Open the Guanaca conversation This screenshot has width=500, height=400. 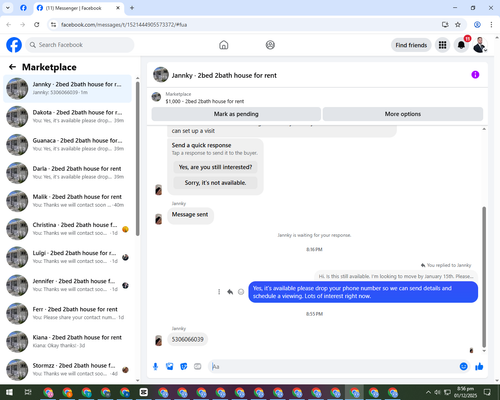pyautogui.click(x=67, y=144)
